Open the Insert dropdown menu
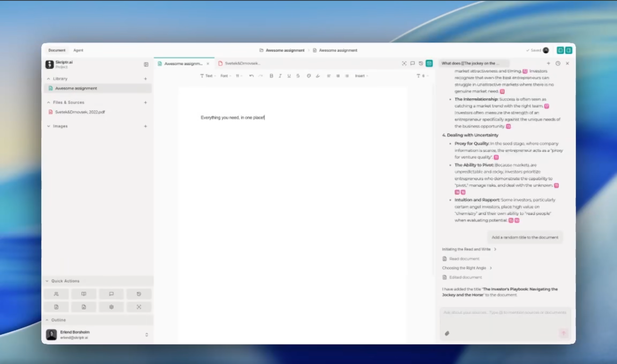This screenshot has width=617, height=364. click(361, 76)
